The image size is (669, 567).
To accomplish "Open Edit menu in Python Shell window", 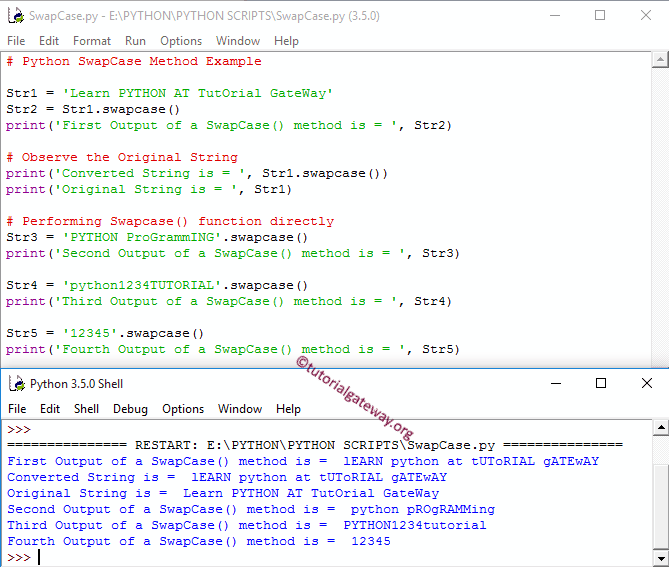I will [50, 409].
